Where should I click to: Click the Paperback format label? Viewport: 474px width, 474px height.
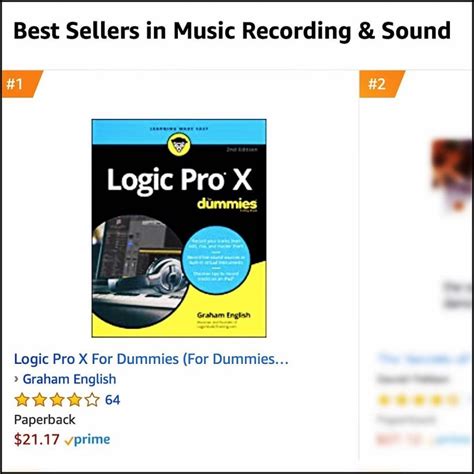click(x=45, y=420)
